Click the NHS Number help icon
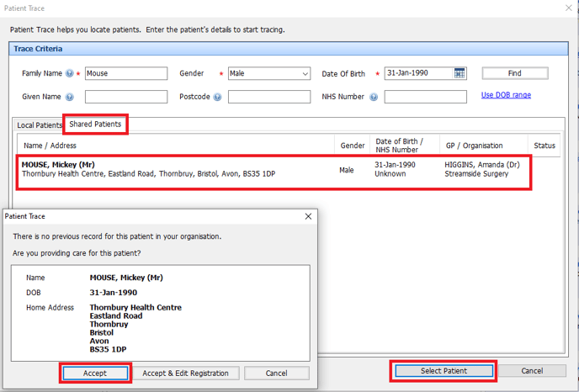Screen dimensions: 579x392 tap(371, 97)
